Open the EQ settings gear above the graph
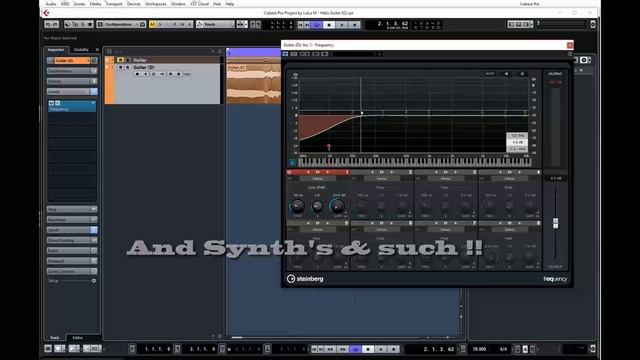This screenshot has width=640, height=360. [522, 74]
